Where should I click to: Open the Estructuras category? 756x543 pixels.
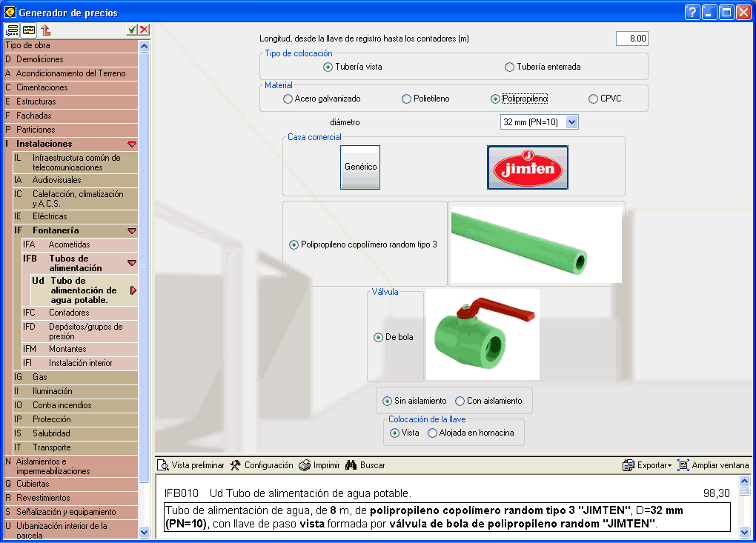71,101
